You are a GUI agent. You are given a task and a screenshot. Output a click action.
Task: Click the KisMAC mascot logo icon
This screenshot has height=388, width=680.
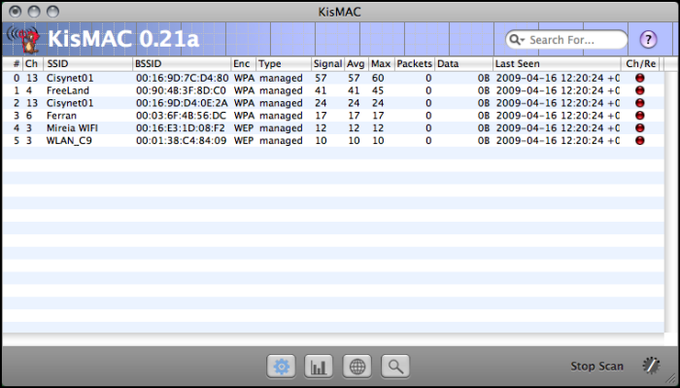click(24, 39)
